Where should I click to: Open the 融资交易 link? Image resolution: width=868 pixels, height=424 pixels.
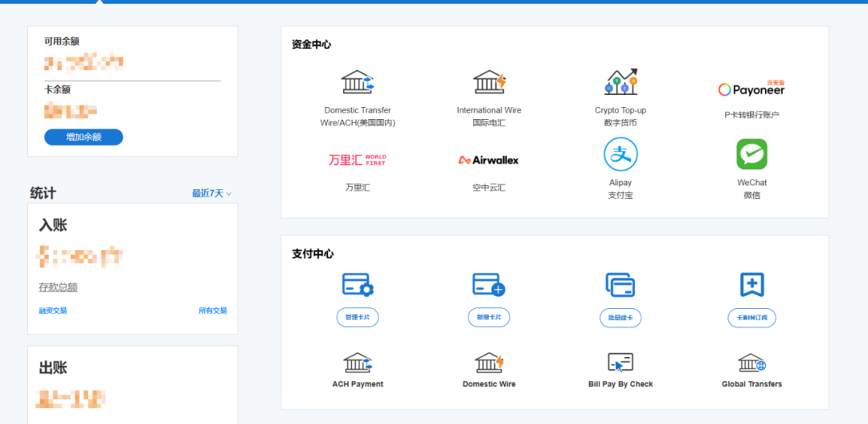(52, 311)
